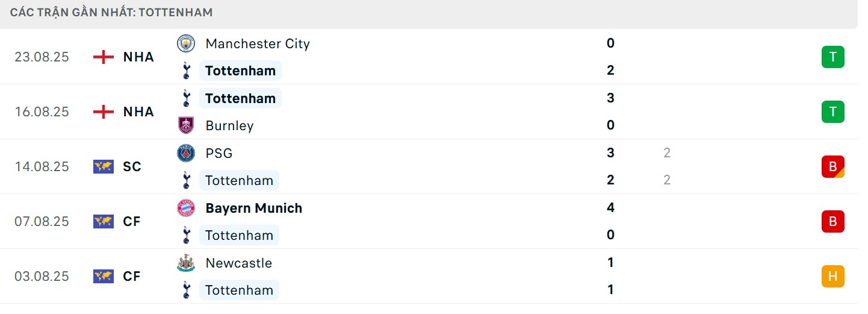Click PSG's score of 3
The height and width of the screenshot is (314, 868).
click(610, 152)
